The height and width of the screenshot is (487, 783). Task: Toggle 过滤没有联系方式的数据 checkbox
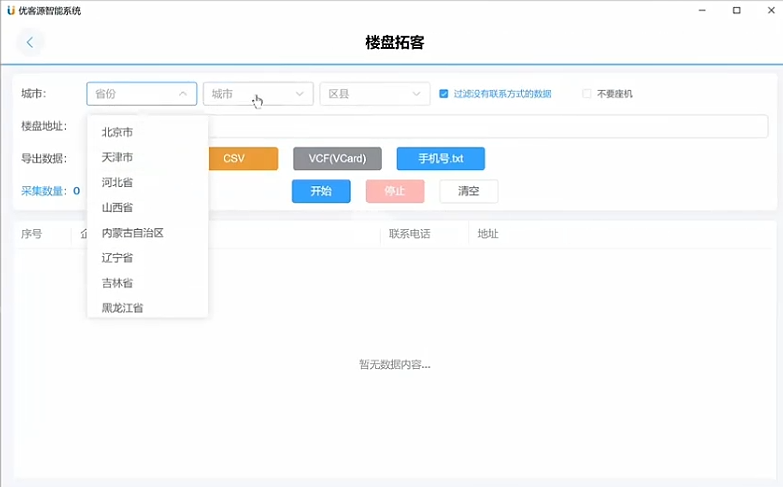pos(443,94)
